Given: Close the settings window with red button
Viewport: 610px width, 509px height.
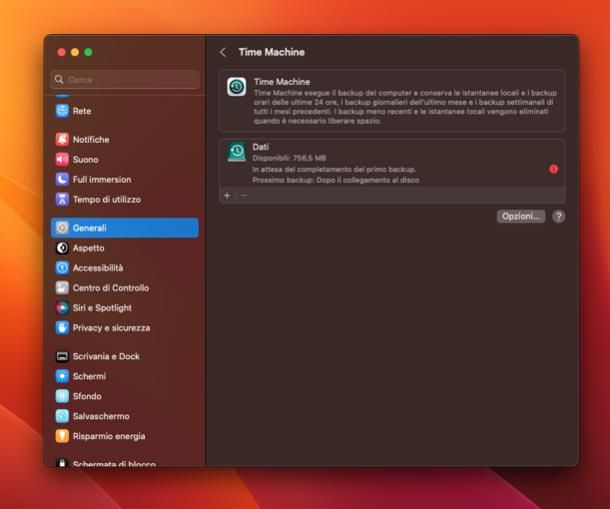Looking at the screenshot, I should [61, 52].
